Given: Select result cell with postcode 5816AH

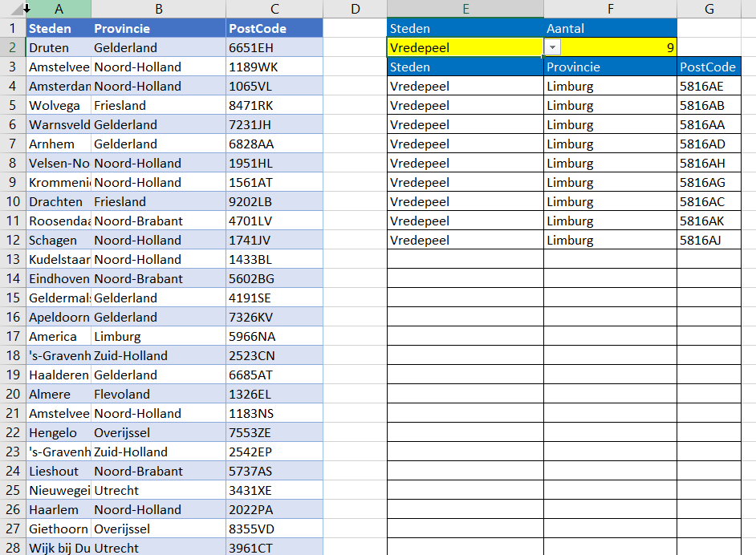Looking at the screenshot, I should point(709,163).
